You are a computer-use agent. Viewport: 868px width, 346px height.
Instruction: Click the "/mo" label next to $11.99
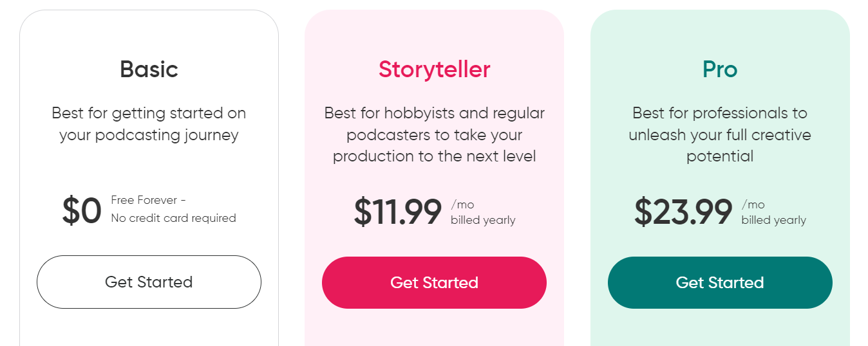coord(462,205)
